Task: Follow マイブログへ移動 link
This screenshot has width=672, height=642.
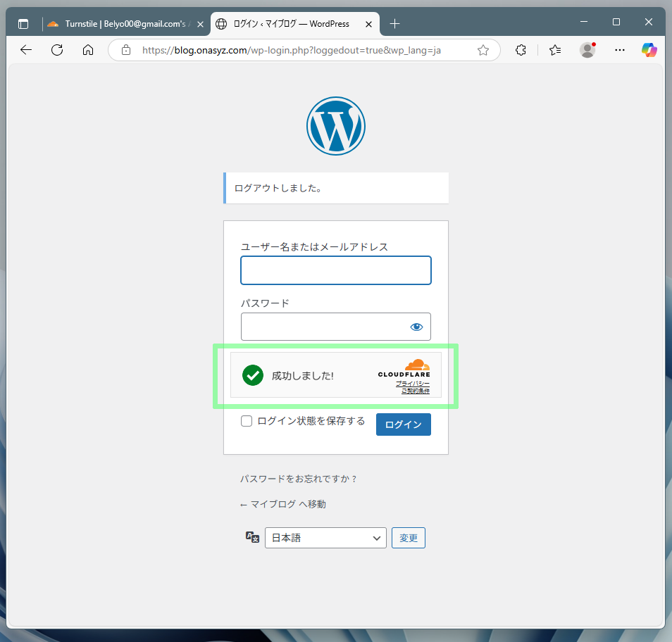Action: click(x=283, y=505)
